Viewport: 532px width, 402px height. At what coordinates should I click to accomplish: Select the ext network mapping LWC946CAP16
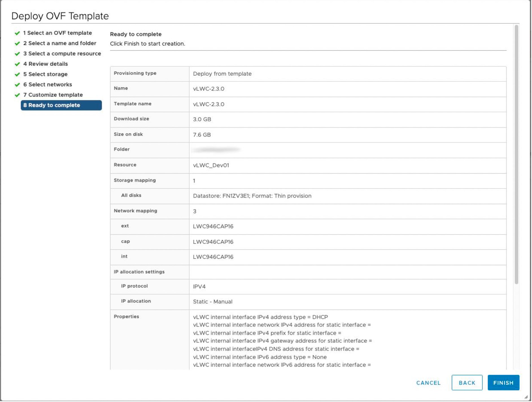pos(213,226)
